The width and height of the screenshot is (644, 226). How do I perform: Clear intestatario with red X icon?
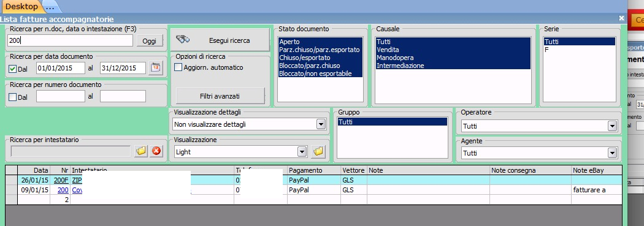coord(156,151)
